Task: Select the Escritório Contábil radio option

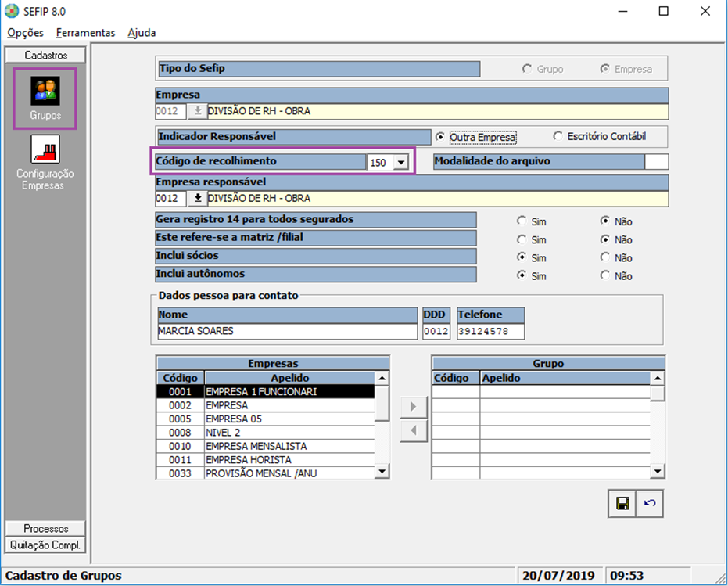Action: tap(558, 137)
